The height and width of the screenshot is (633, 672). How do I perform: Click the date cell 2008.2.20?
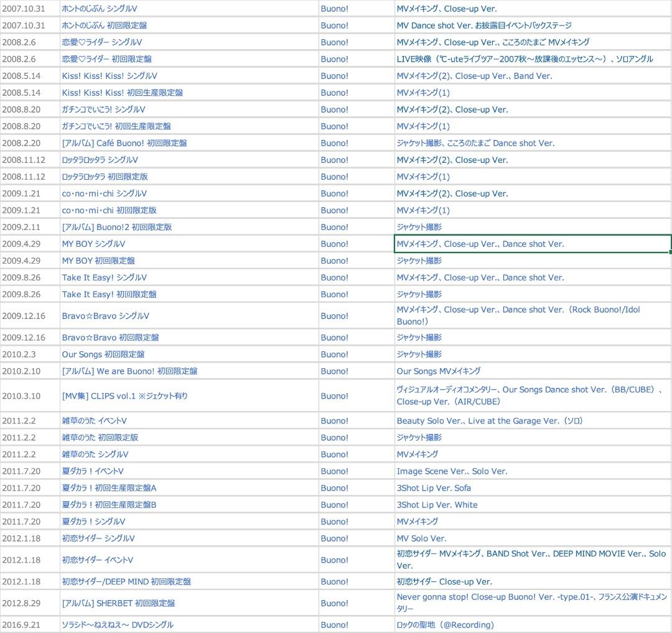click(30, 143)
